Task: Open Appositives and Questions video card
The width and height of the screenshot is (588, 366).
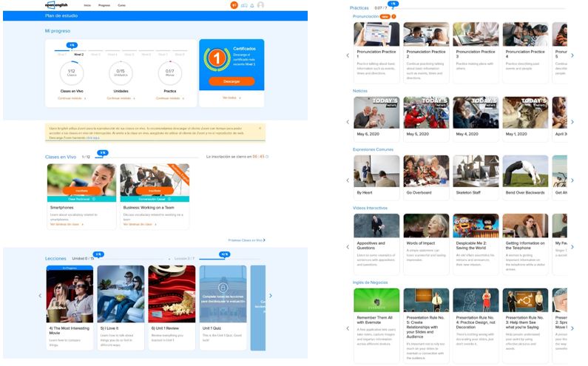Action: [x=376, y=244]
